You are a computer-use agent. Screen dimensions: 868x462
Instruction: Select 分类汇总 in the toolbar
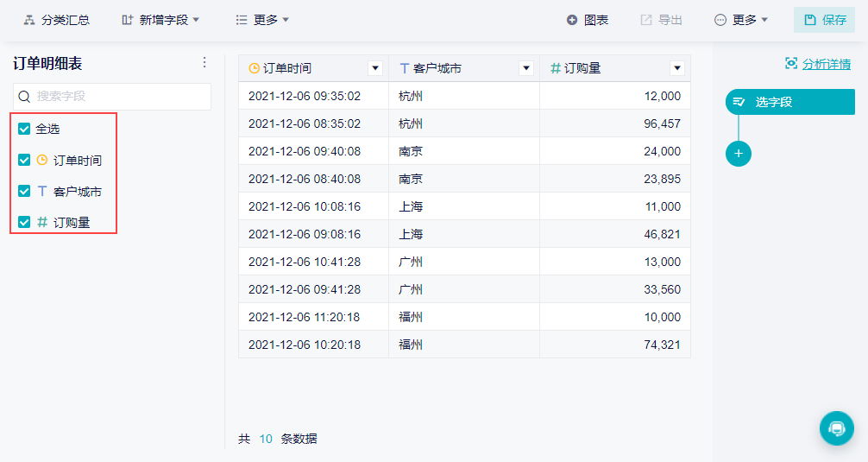point(57,20)
